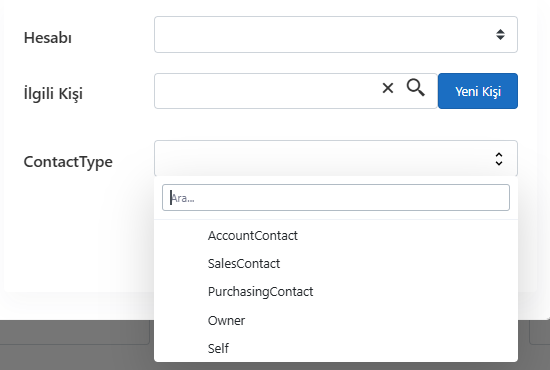This screenshot has width=550, height=370.
Task: Click the Hesabı label text
Action: click(48, 38)
